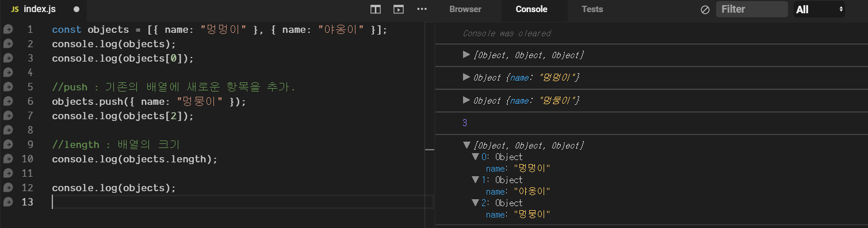Click console.log(objects); on line 2

(114, 44)
